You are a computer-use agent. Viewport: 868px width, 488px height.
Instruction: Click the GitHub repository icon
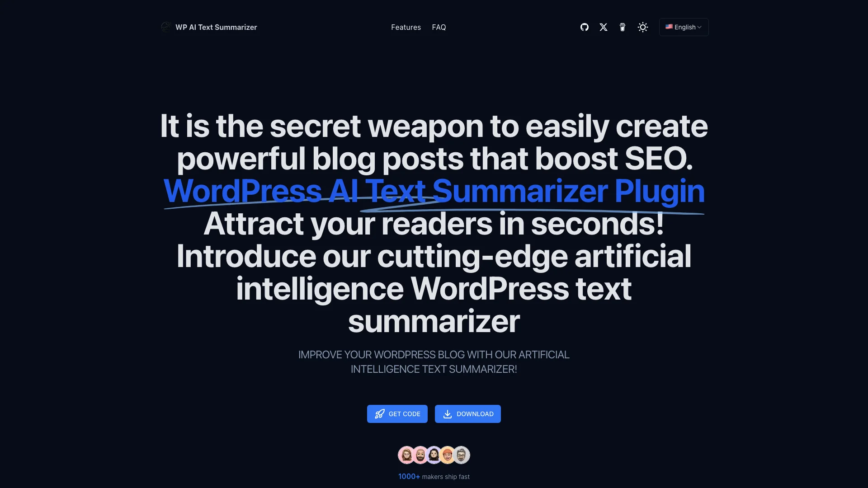pyautogui.click(x=584, y=28)
